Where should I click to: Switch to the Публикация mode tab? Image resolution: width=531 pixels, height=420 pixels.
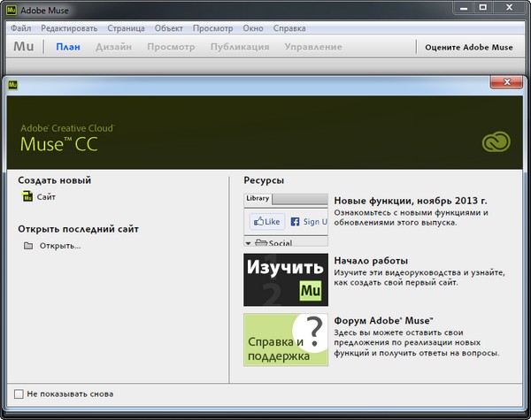point(240,47)
